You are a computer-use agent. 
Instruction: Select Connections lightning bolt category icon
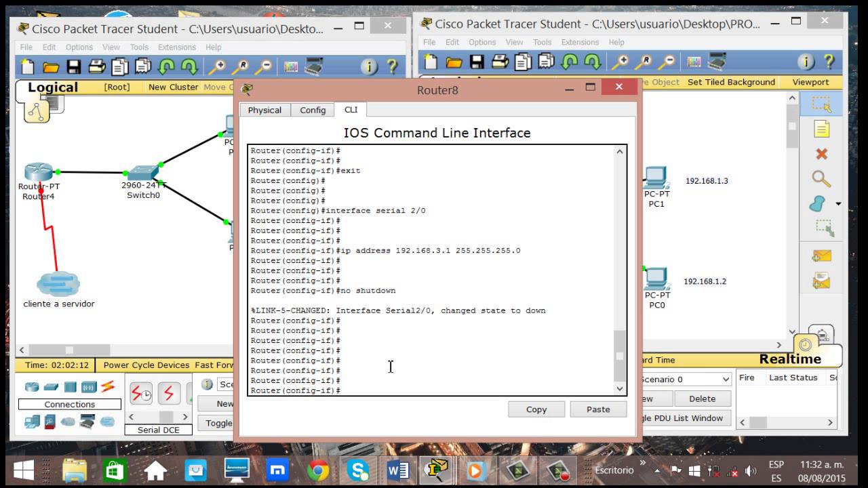tap(108, 387)
